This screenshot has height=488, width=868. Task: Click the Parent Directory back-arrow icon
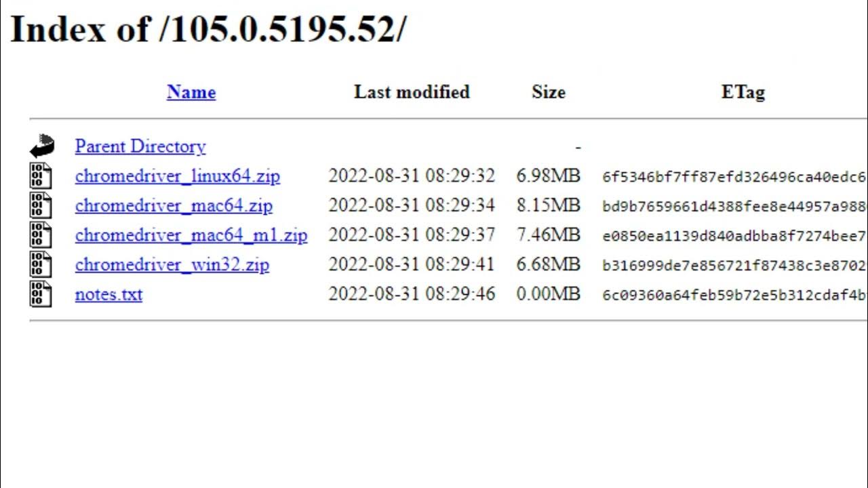click(x=41, y=146)
